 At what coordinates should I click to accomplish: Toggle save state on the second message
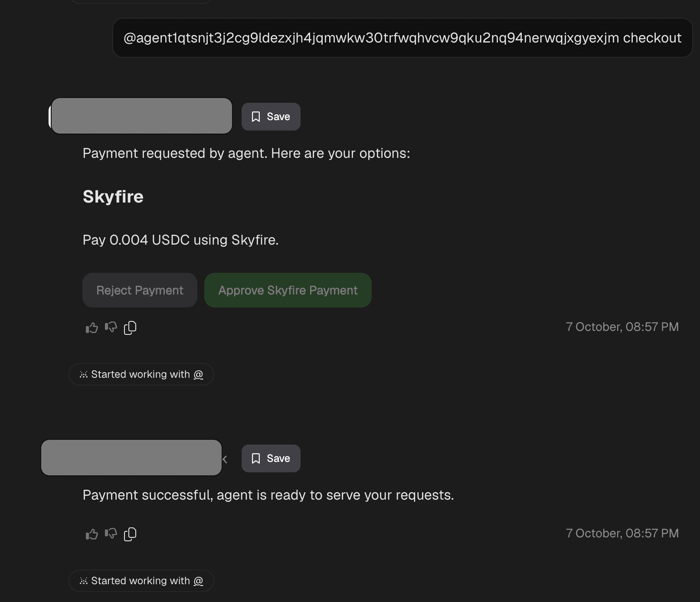coord(270,458)
